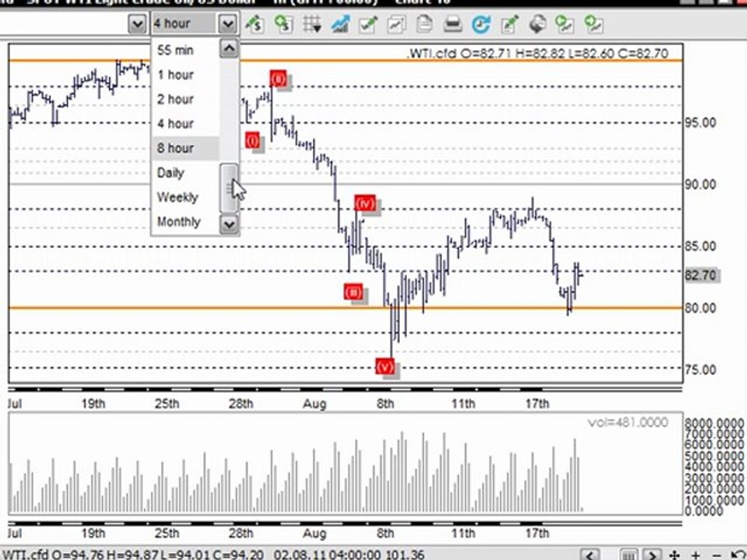This screenshot has height=560, width=747.
Task: Click the 75.00 price axis label
Action: coord(700,369)
